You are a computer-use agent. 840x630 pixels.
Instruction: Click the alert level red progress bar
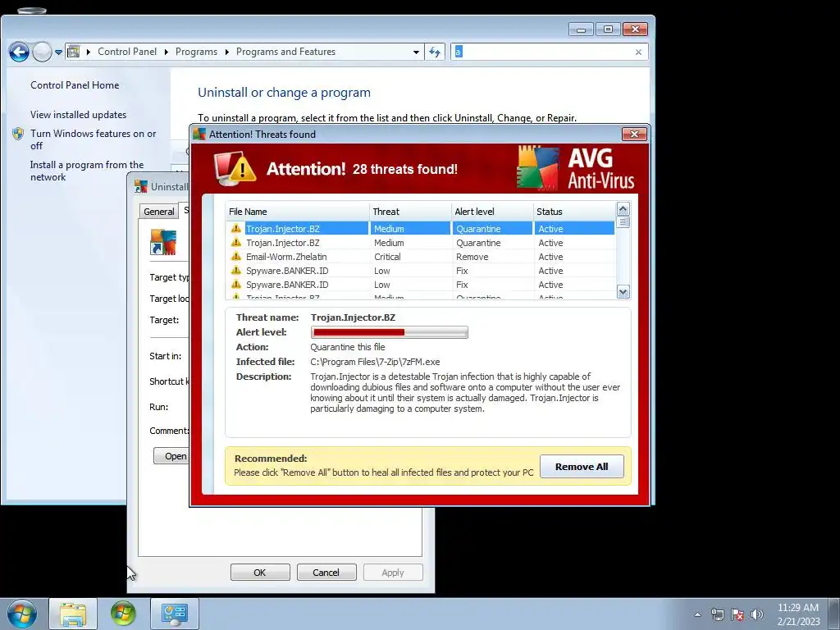[389, 332]
